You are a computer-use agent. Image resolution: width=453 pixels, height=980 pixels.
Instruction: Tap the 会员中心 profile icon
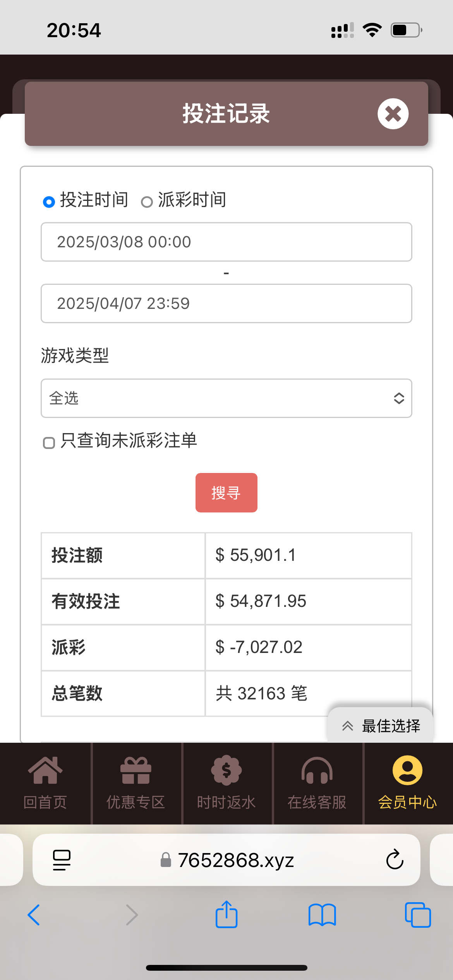click(x=407, y=770)
